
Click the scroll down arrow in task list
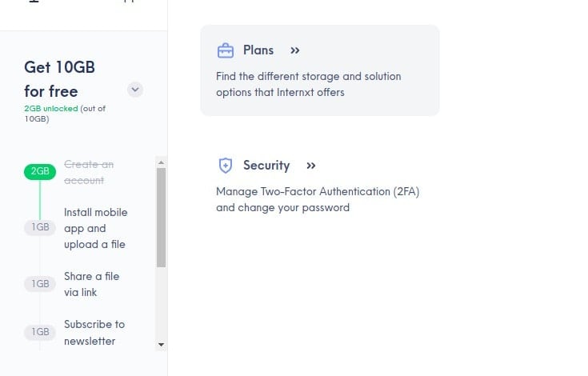pyautogui.click(x=161, y=345)
